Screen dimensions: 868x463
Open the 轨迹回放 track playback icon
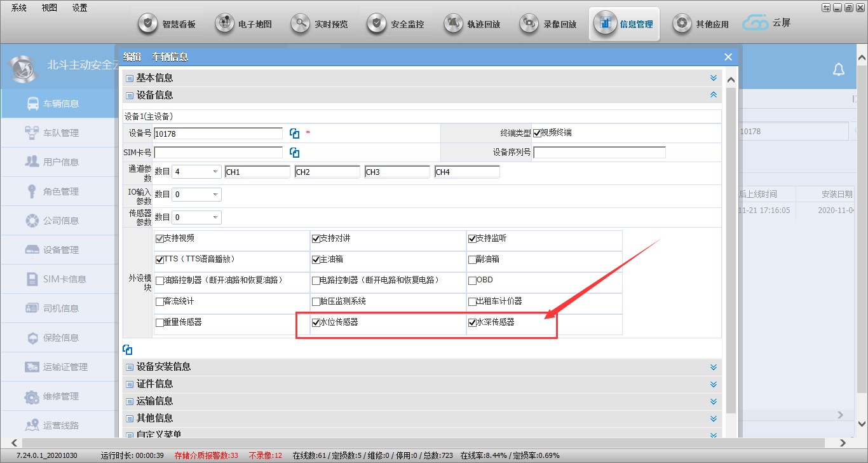pos(453,24)
